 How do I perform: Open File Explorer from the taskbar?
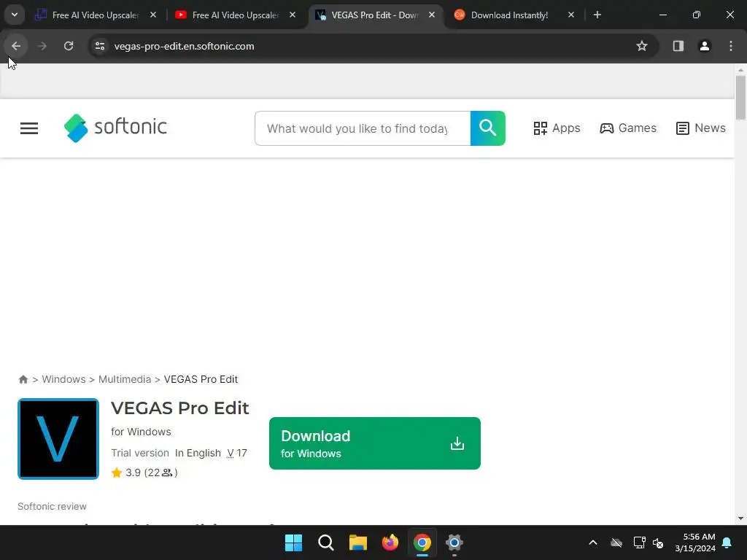click(x=357, y=542)
